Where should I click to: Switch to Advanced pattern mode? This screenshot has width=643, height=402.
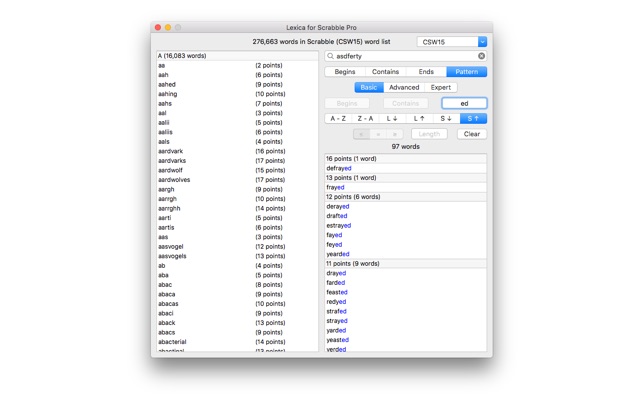coord(404,87)
